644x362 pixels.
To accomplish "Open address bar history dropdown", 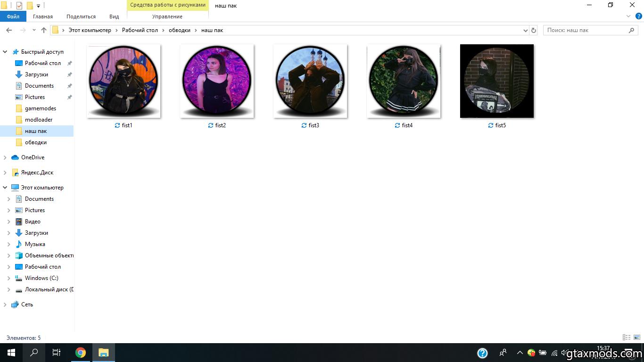I will click(526, 30).
